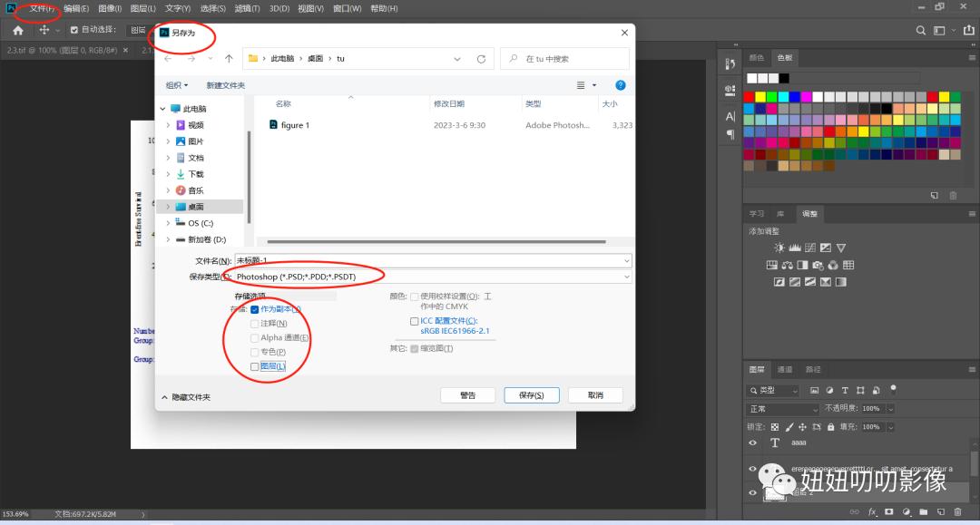Expand the OS (C:) drive tree node
Image resolution: width=980 pixels, height=525 pixels.
pos(168,223)
